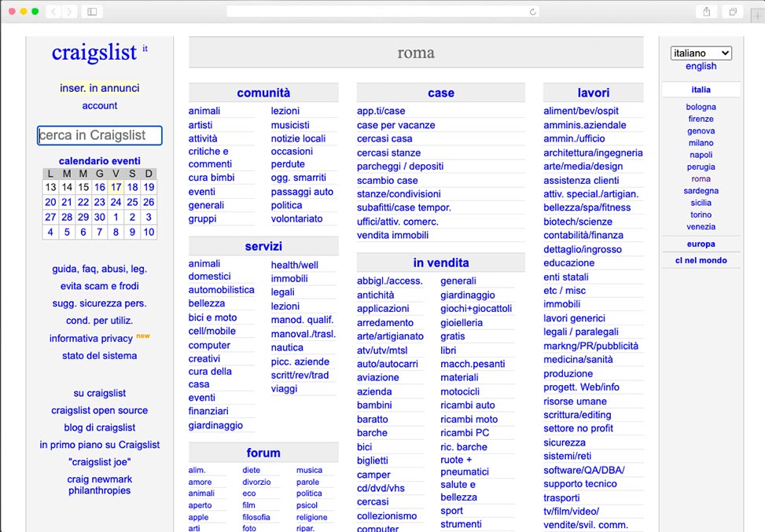The height and width of the screenshot is (532, 765).
Task: Reload the page with the refresh icon
Action: pyautogui.click(x=533, y=12)
